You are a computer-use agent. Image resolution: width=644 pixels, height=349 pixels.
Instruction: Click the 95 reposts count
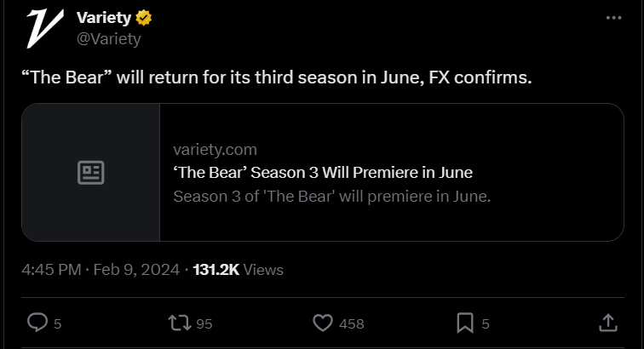click(204, 323)
